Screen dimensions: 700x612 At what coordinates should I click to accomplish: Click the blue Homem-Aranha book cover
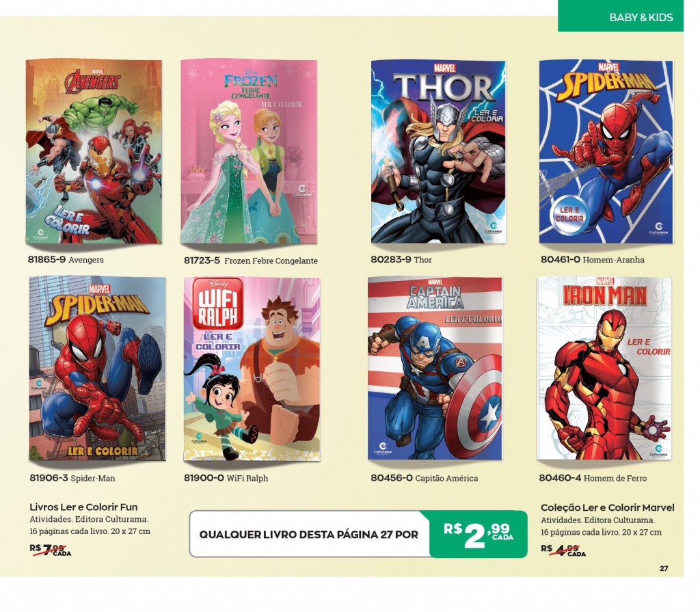606,151
